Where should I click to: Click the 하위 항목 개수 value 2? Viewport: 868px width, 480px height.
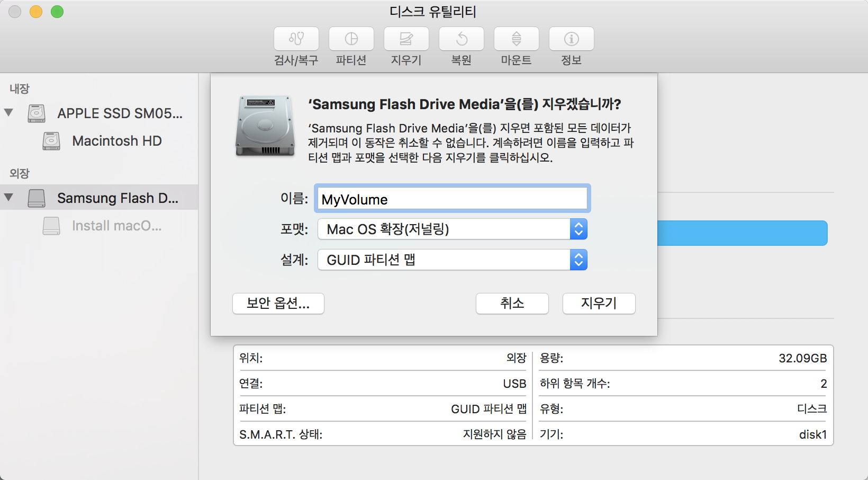coord(824,384)
